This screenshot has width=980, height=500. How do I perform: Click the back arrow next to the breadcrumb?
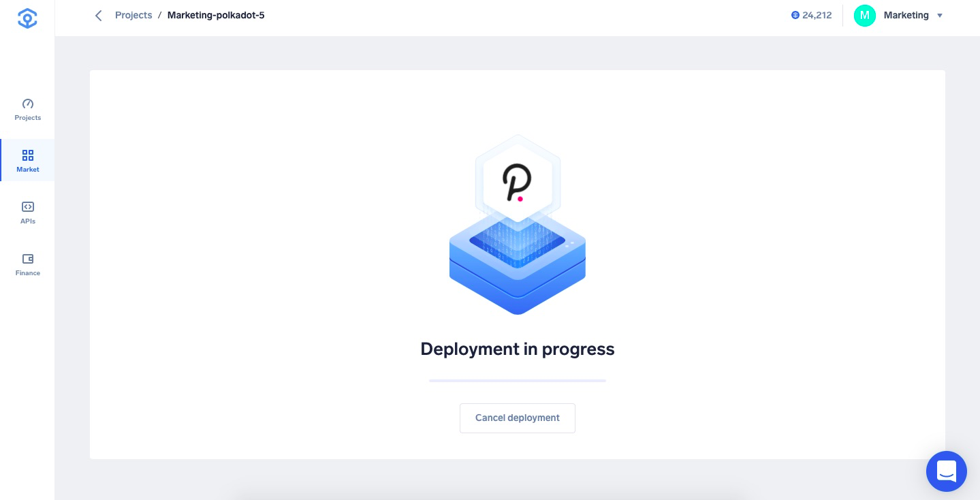point(99,15)
